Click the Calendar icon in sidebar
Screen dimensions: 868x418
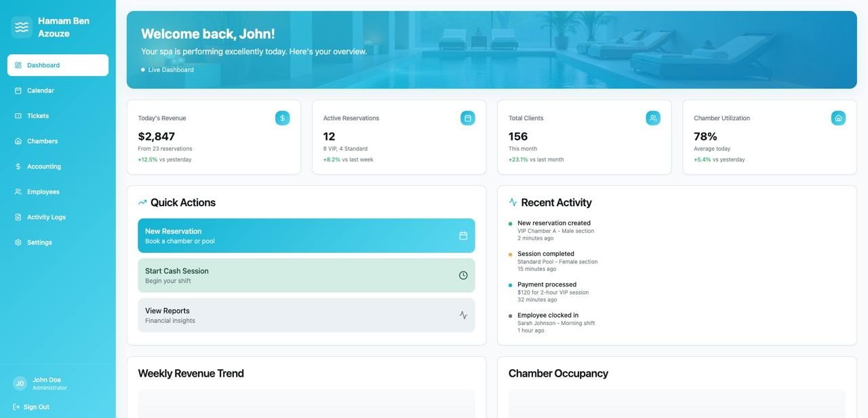(18, 90)
